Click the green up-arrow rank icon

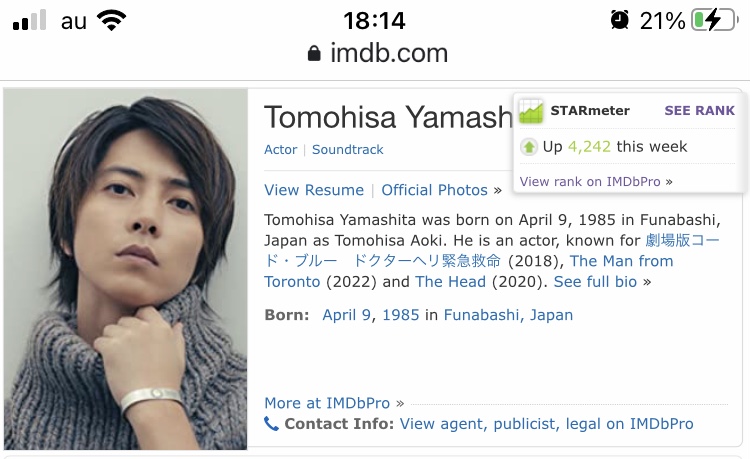(530, 147)
